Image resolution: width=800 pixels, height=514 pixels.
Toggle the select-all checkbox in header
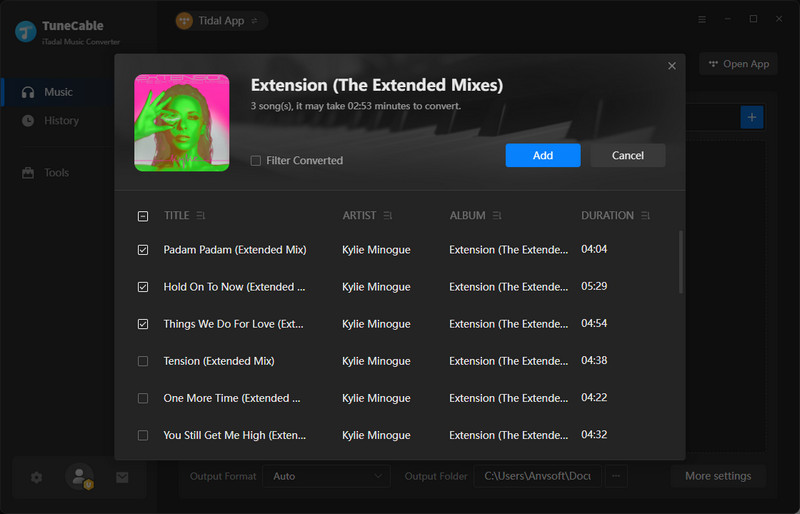click(143, 216)
